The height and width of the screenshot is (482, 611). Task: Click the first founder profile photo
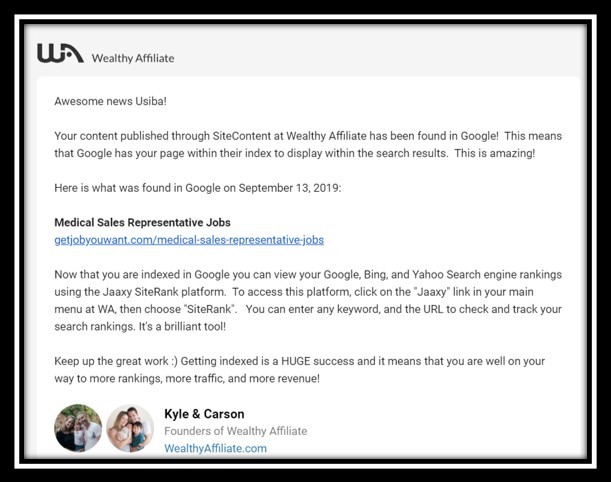coord(78,428)
